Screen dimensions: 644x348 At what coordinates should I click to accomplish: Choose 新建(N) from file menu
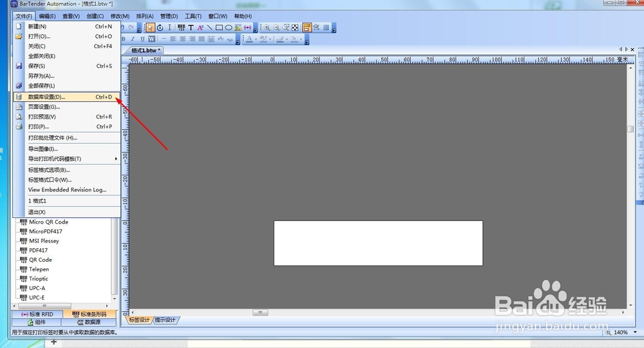click(x=67, y=26)
